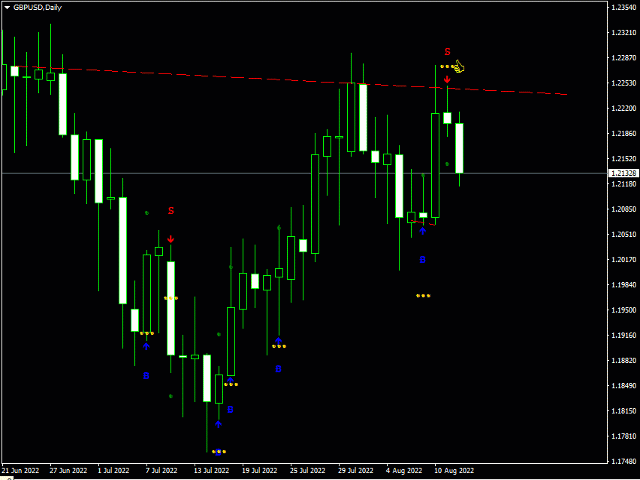Click the blue B label below the 7 Jul arrow
640x480 pixels.
146,376
